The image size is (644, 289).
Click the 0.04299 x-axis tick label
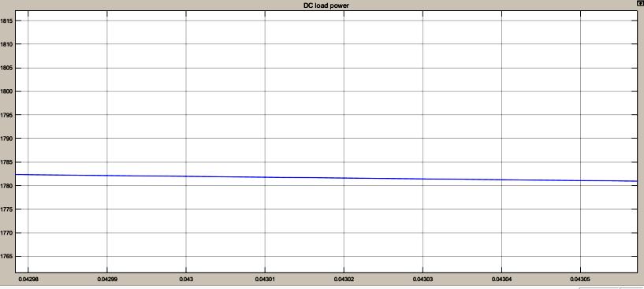[x=106, y=279]
